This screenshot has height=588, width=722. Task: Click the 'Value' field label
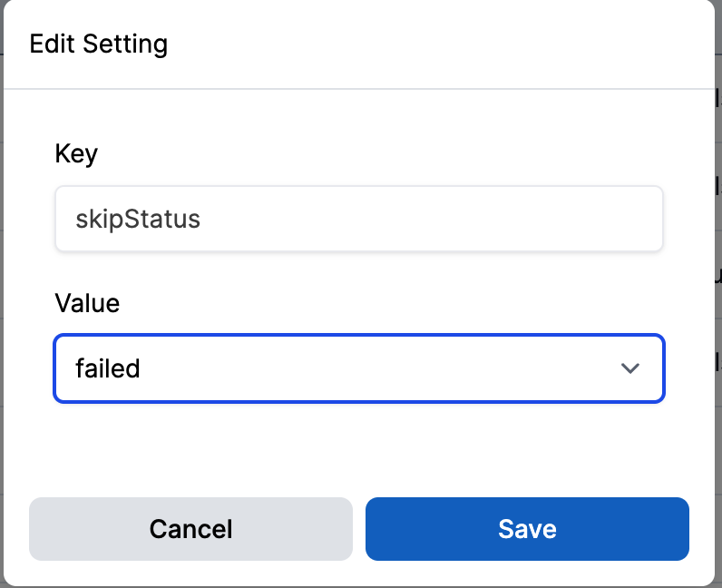[x=87, y=303]
